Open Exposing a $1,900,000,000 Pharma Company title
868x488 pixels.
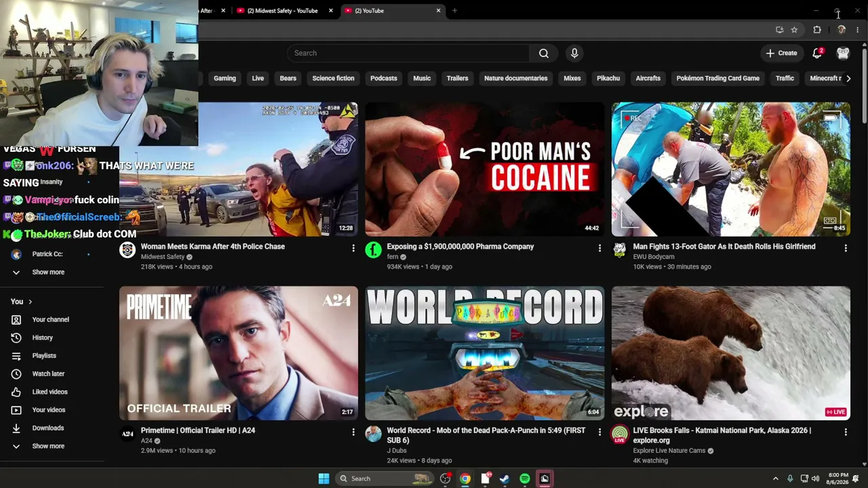[460, 247]
